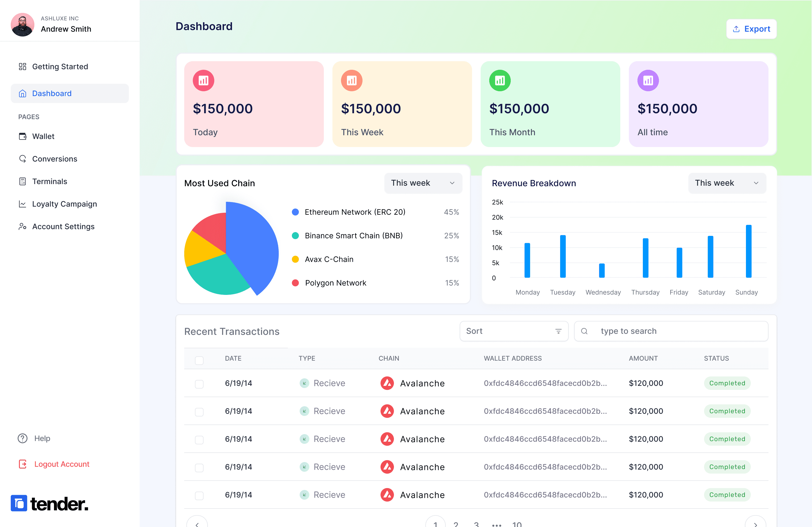This screenshot has width=812, height=527.
Task: Click the Avalanche logo in third transaction row
Action: [387, 439]
